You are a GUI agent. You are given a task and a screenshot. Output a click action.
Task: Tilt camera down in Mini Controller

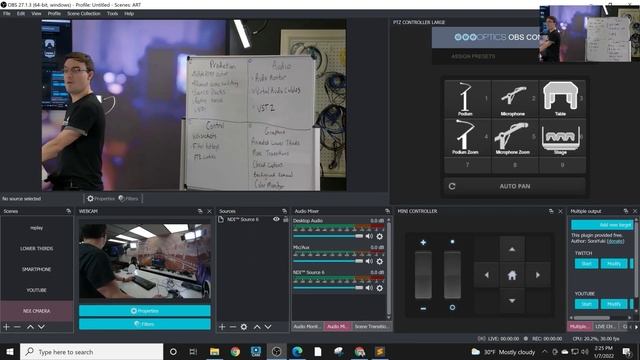[512, 301]
